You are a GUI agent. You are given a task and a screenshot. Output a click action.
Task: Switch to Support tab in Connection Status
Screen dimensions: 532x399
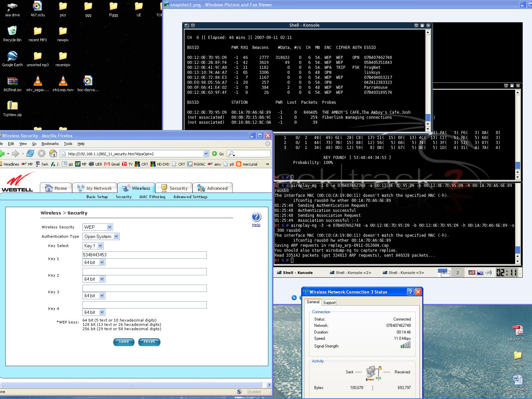(x=329, y=303)
